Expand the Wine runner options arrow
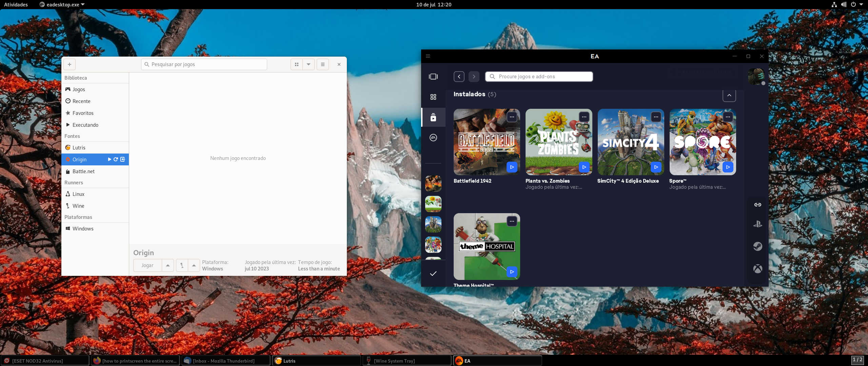868x366 pixels. click(194, 265)
